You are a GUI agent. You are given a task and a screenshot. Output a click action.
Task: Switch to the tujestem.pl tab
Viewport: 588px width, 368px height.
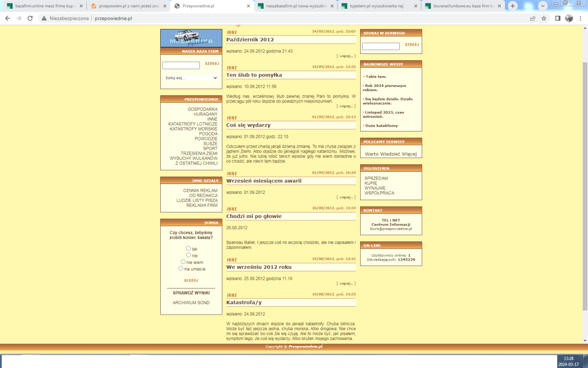pos(378,6)
